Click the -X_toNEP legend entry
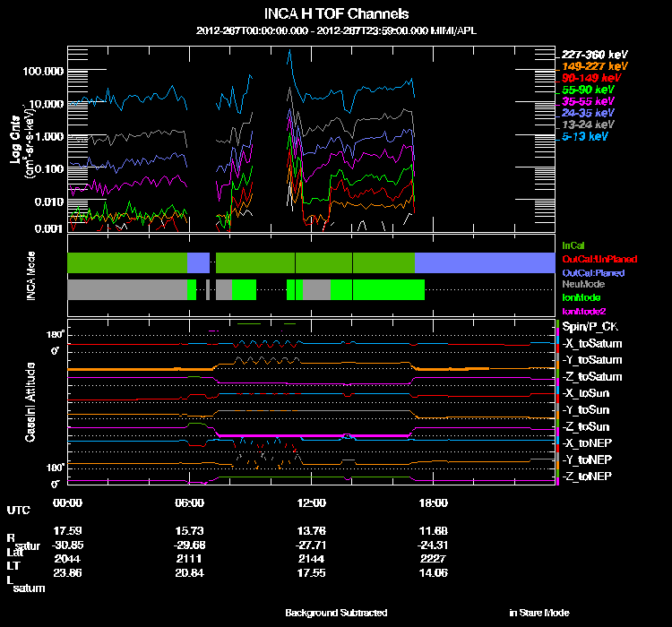Screen dimensions: 672x627 tap(588, 442)
